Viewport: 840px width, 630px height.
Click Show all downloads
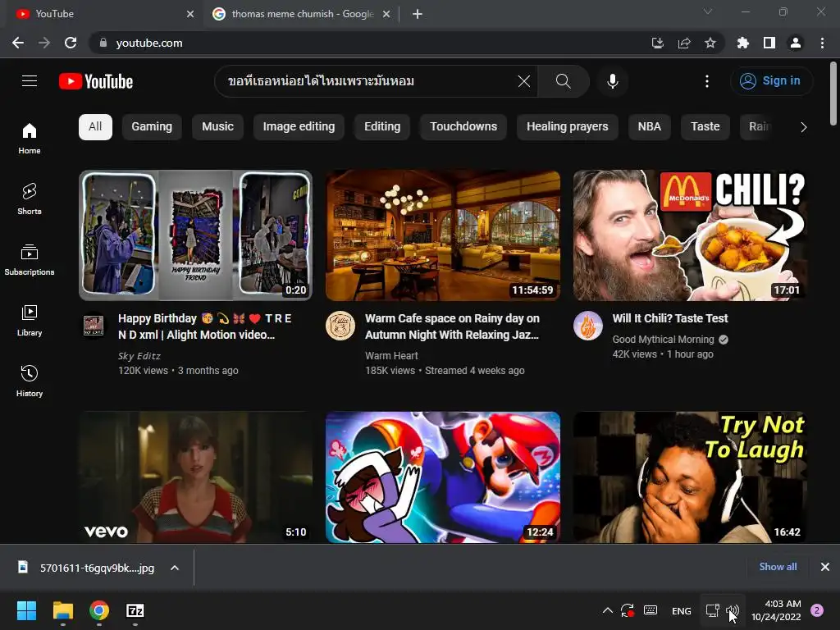coord(778,567)
